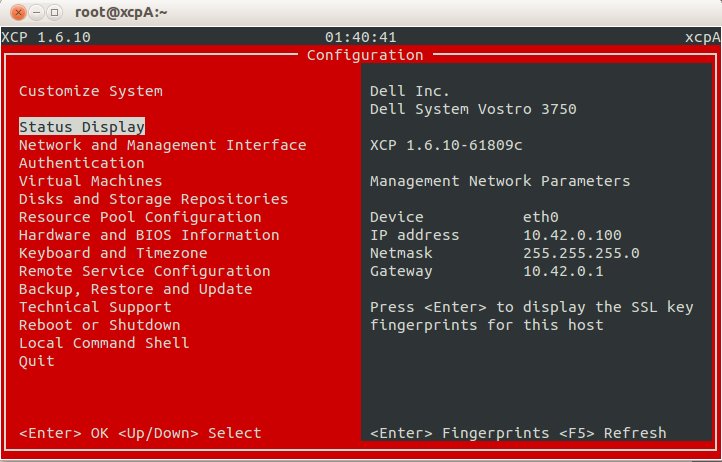Open Resource Pool Configuration
Image resolution: width=722 pixels, height=462 pixels.
click(x=140, y=216)
